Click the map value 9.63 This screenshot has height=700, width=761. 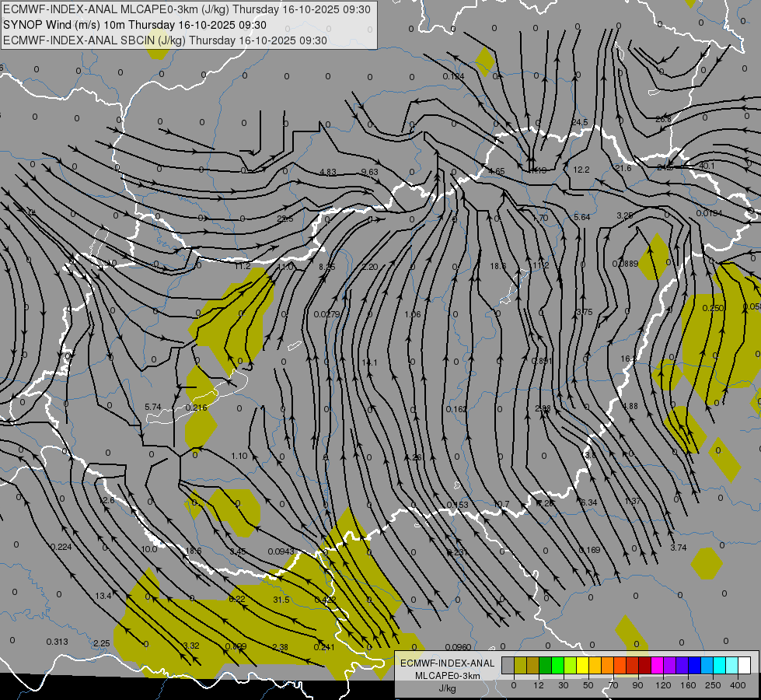370,172
